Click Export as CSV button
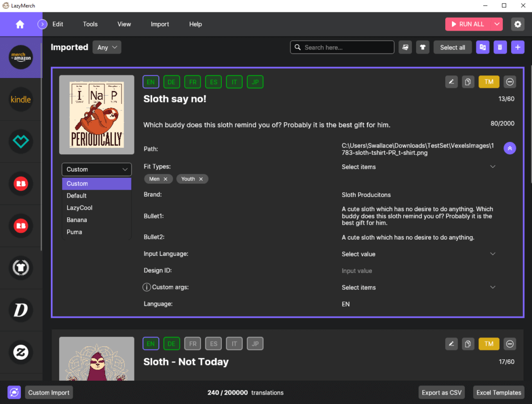Image resolution: width=532 pixels, height=404 pixels. tap(442, 393)
